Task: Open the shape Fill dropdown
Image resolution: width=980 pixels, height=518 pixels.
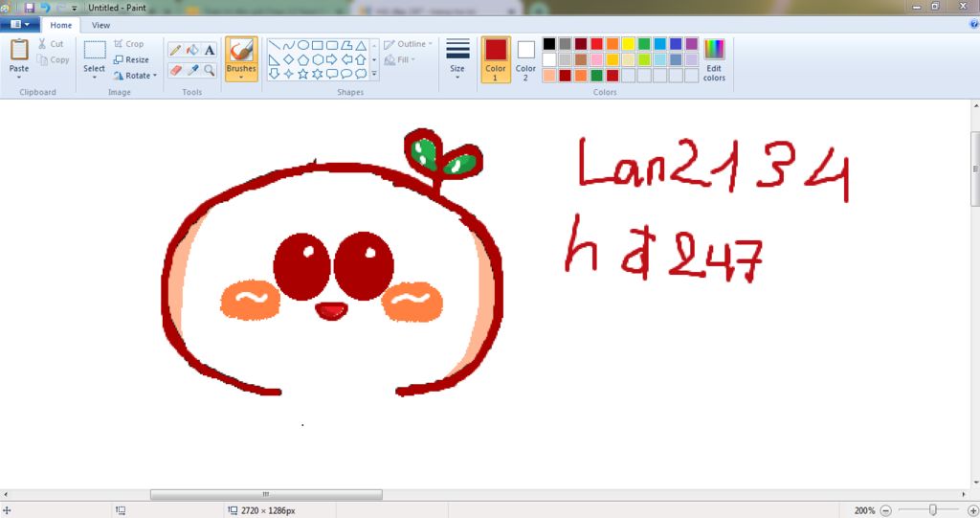Action: pyautogui.click(x=400, y=60)
